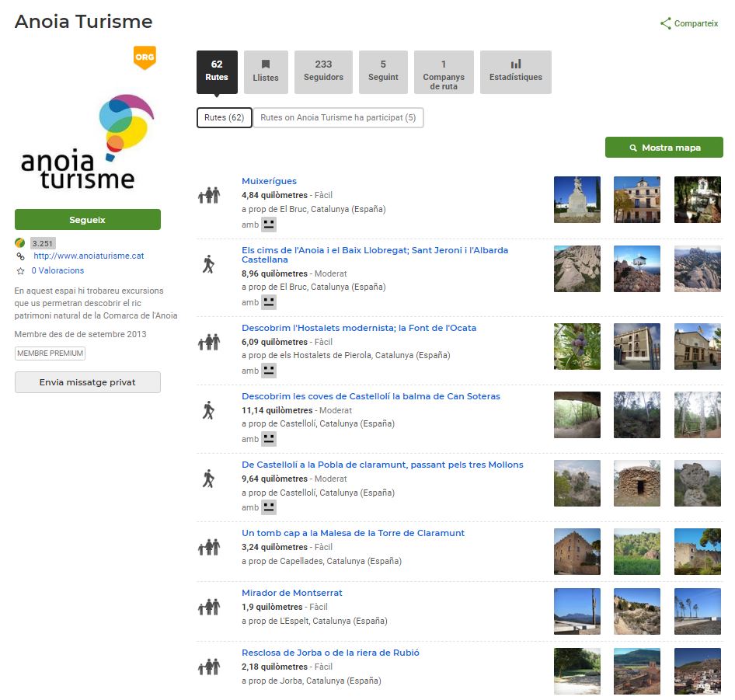Click the Comparteix share icon
Viewport: 735px width, 700px height.
tap(665, 23)
